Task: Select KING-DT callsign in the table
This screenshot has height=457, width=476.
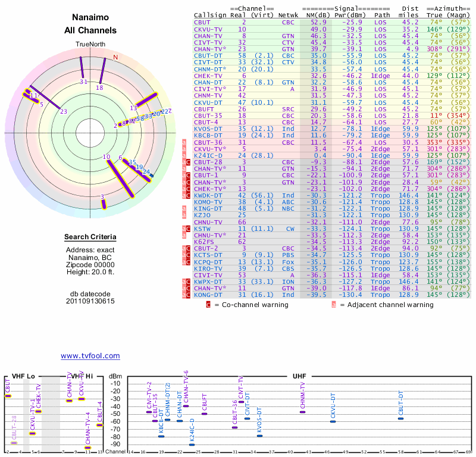Action: click(x=208, y=209)
